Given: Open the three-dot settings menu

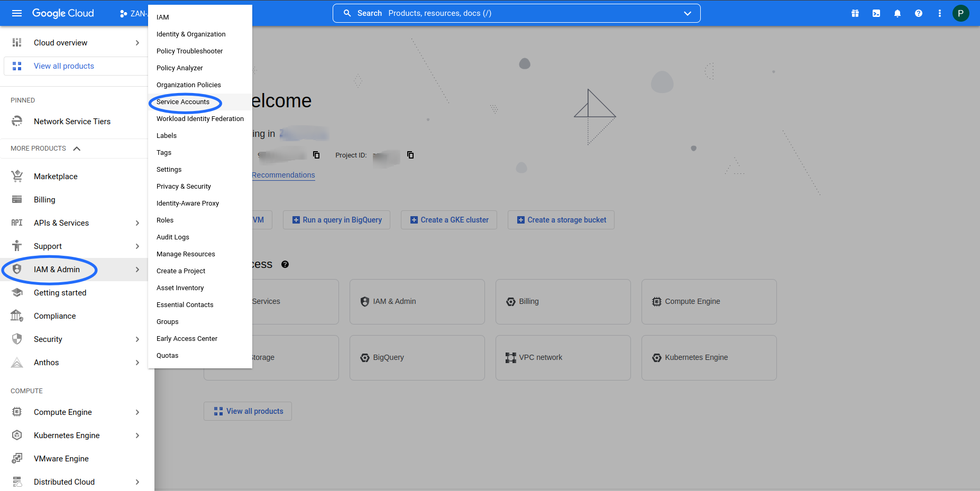Looking at the screenshot, I should click(940, 13).
